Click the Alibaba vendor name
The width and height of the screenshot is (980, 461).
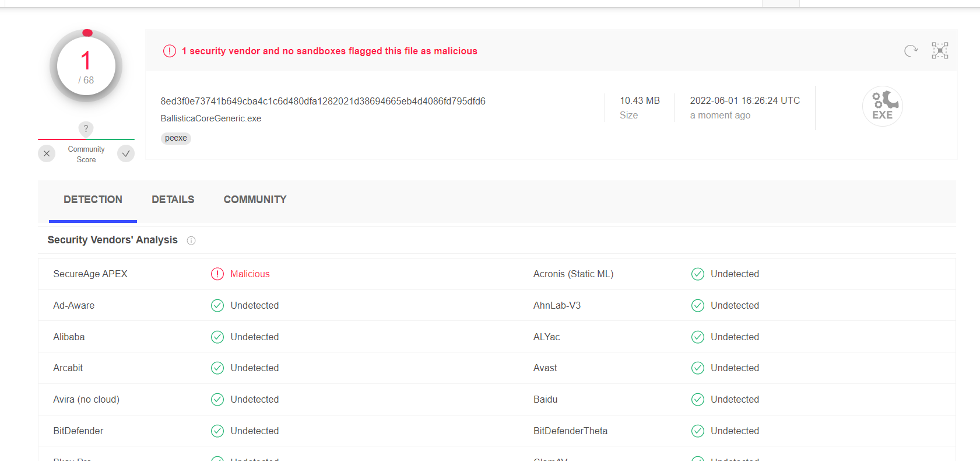[x=69, y=337]
